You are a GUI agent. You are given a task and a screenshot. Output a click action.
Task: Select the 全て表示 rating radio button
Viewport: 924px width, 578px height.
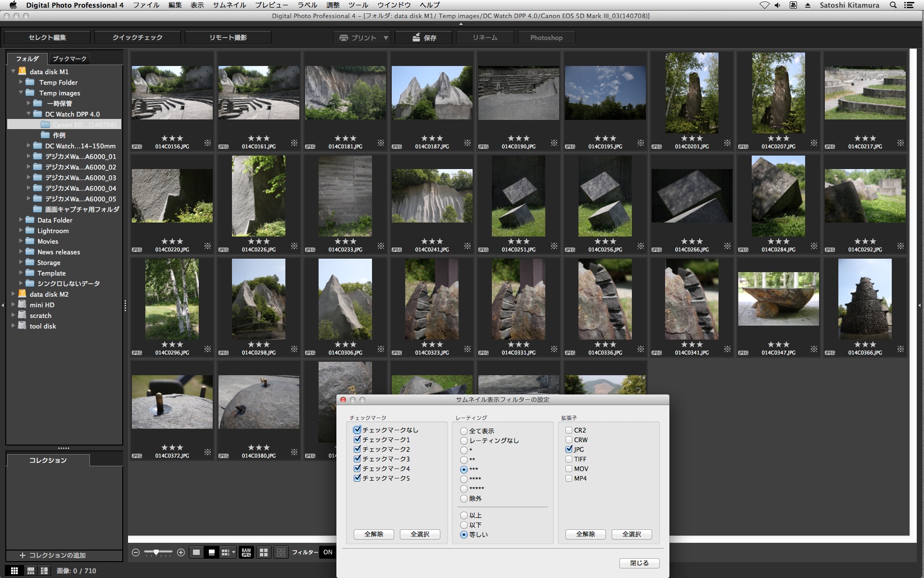click(x=464, y=431)
